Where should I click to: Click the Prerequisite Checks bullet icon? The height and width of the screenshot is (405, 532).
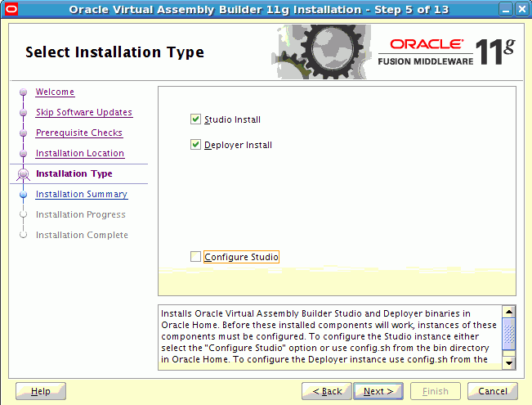24,133
